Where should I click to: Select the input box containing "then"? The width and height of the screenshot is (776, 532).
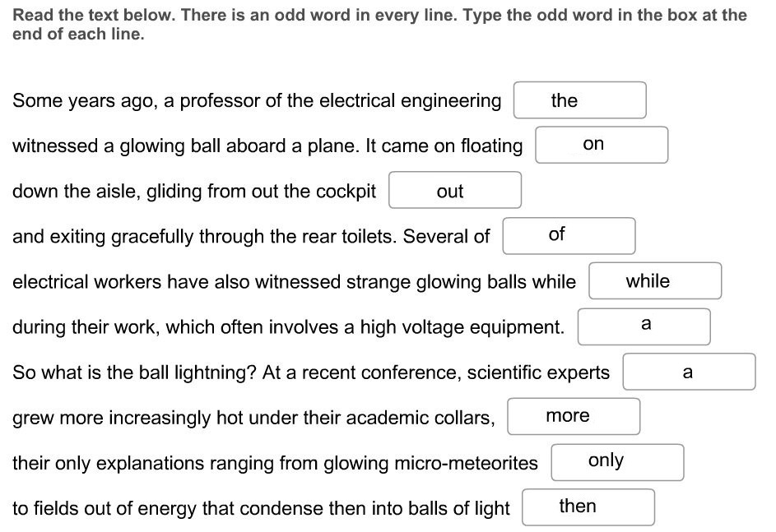(x=588, y=507)
